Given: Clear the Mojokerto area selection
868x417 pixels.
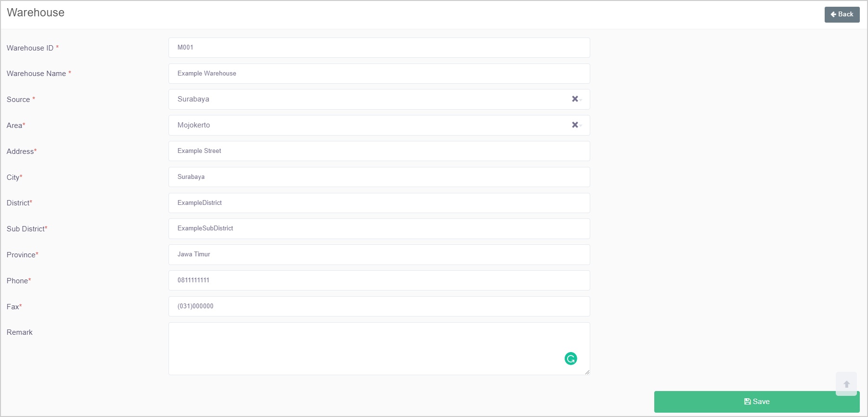Looking at the screenshot, I should pos(574,125).
